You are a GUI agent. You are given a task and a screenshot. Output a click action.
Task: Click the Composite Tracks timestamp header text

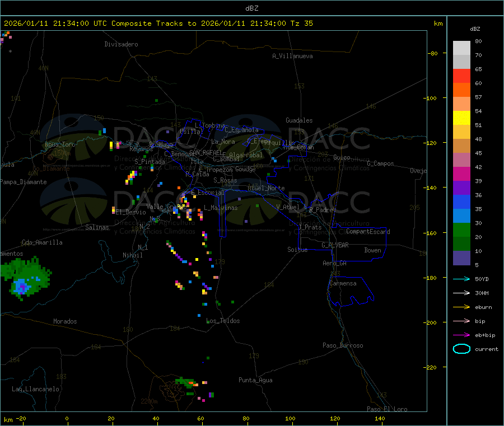(158, 24)
